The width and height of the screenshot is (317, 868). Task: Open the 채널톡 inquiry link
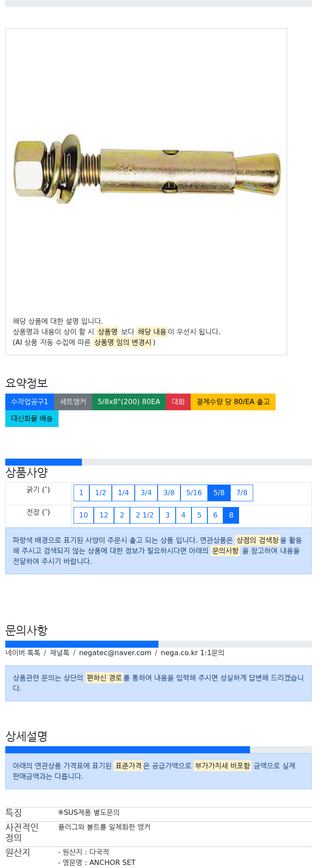[x=59, y=653]
